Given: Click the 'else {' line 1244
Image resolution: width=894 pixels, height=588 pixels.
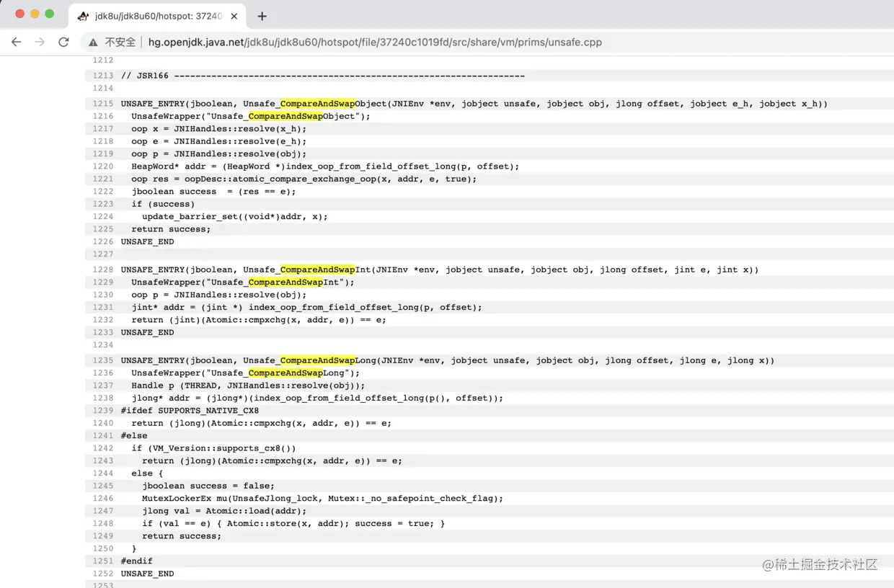Looking at the screenshot, I should point(147,473).
